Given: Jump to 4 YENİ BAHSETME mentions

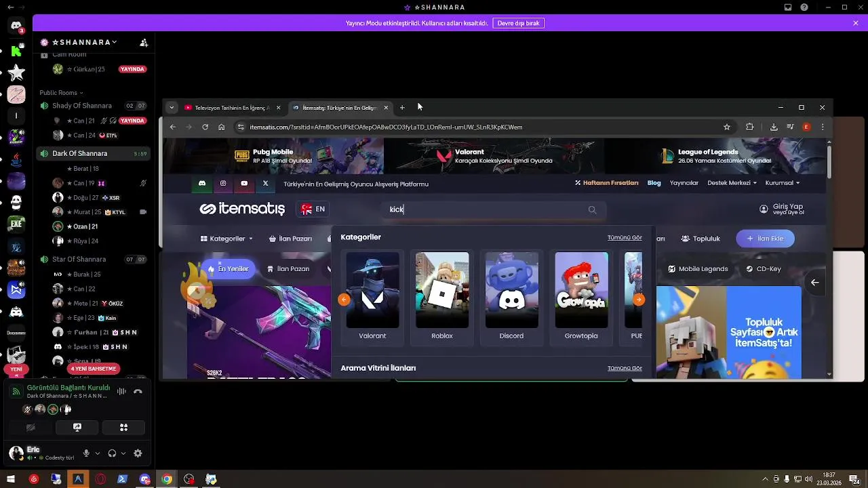Looking at the screenshot, I should pos(94,369).
